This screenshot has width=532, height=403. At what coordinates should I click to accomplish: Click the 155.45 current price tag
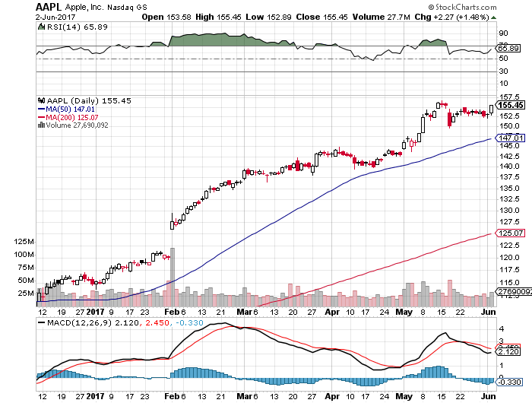tap(508, 105)
